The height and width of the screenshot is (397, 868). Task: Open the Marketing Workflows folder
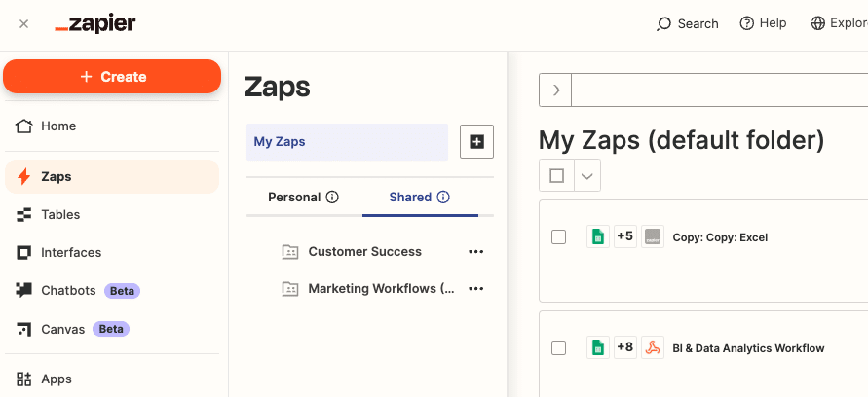pos(382,289)
